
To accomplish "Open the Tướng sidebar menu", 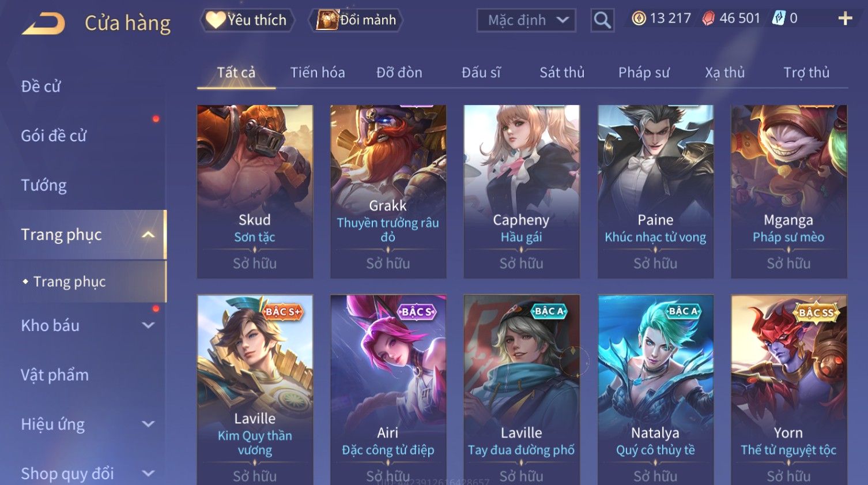I will [44, 185].
